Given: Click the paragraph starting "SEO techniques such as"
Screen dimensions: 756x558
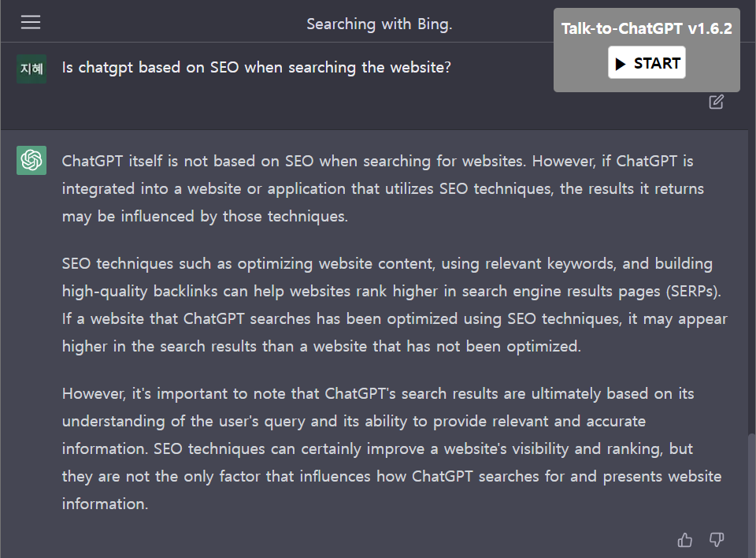Looking at the screenshot, I should (395, 305).
